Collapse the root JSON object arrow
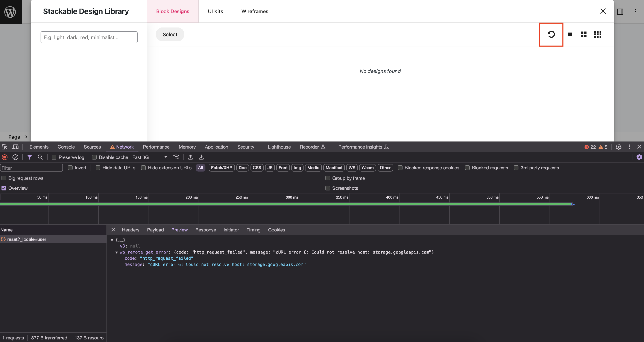 112,240
